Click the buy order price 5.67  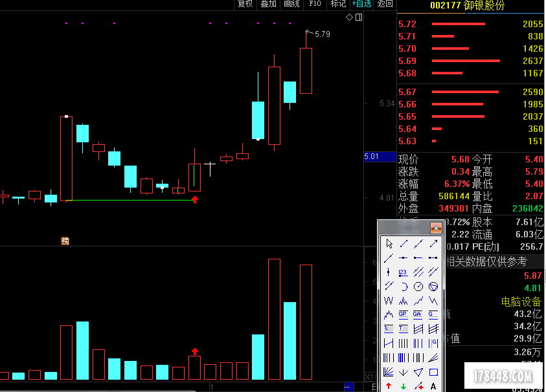pyautogui.click(x=407, y=92)
